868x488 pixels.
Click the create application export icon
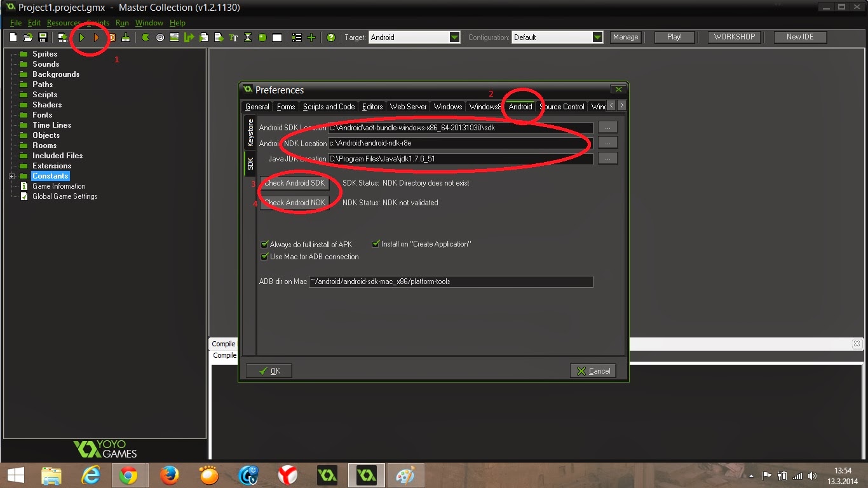[63, 37]
